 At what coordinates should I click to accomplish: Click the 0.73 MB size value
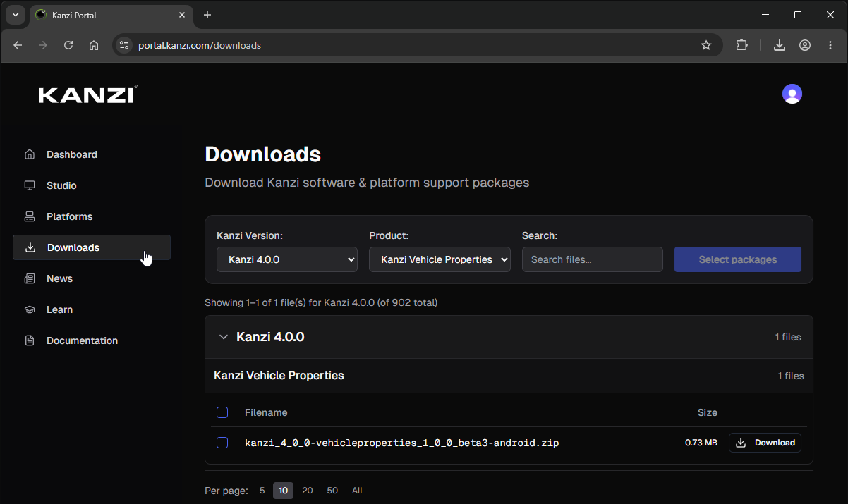(701, 443)
